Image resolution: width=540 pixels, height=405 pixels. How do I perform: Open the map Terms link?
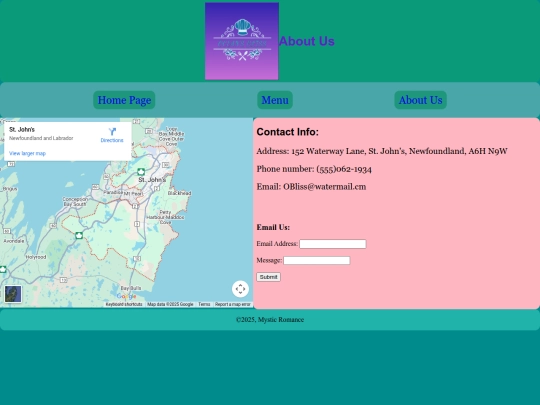point(204,304)
